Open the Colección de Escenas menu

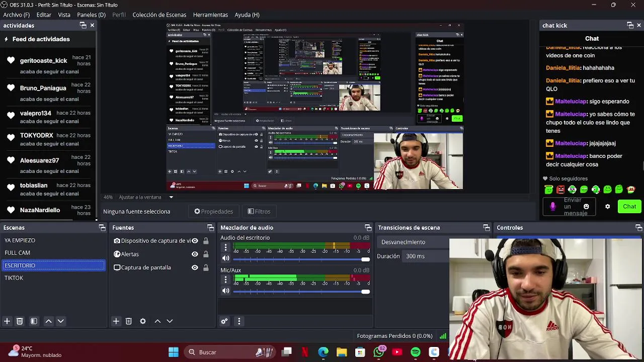click(x=159, y=15)
